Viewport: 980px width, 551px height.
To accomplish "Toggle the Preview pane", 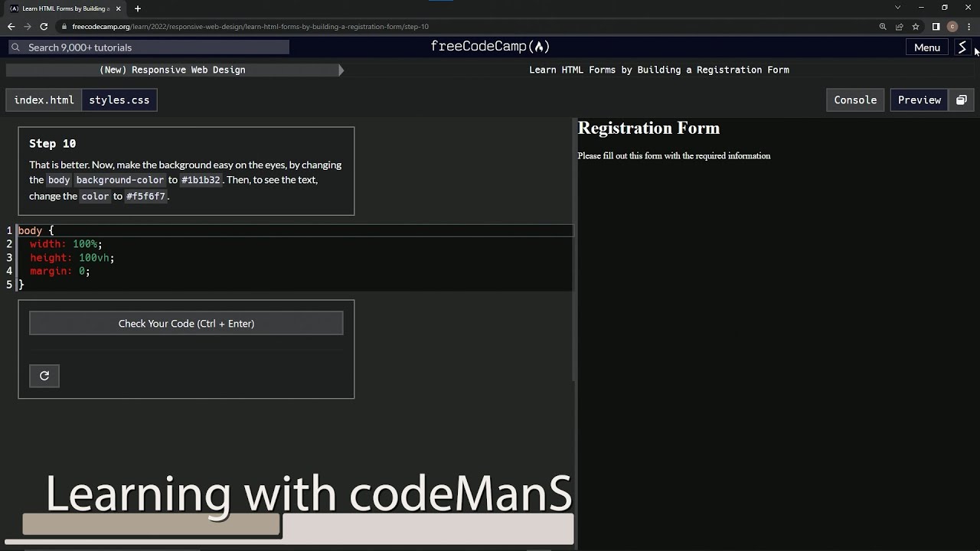I will pyautogui.click(x=920, y=99).
